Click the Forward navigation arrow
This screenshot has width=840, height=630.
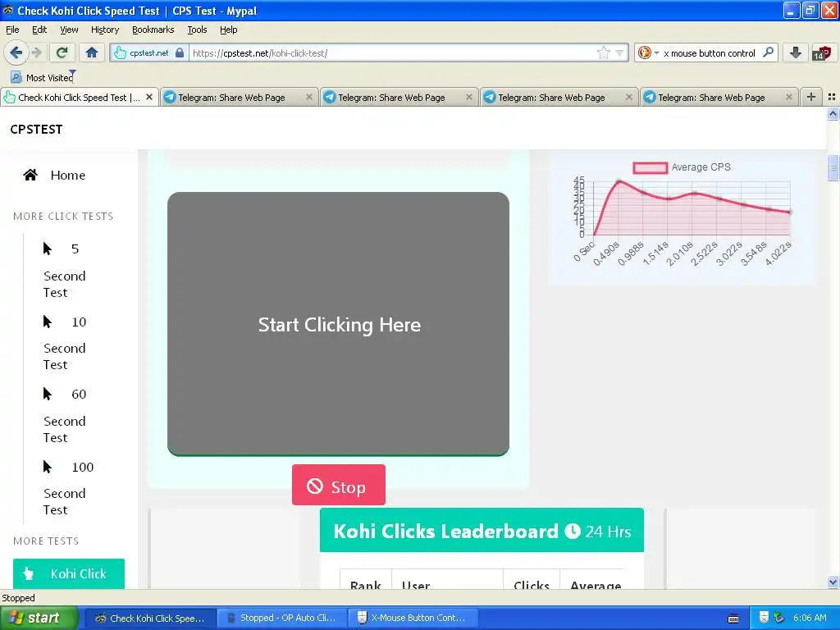click(x=36, y=52)
